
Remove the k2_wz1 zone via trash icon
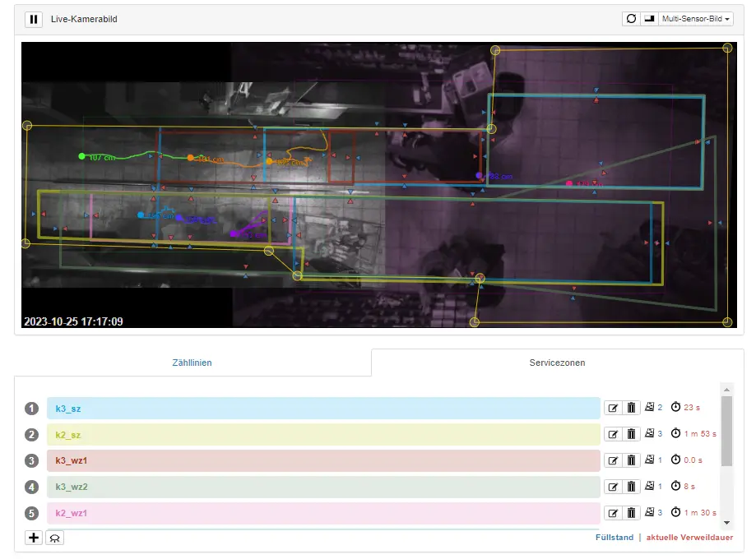click(x=631, y=513)
